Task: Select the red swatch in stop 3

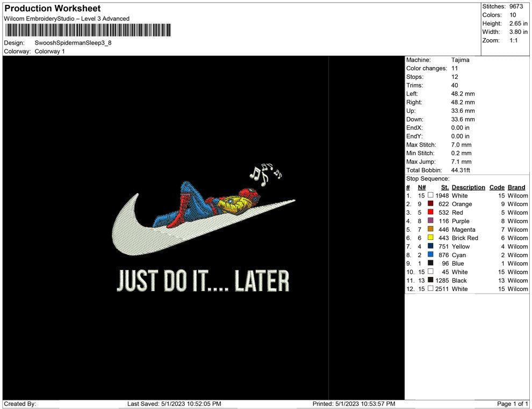Action: (430, 212)
